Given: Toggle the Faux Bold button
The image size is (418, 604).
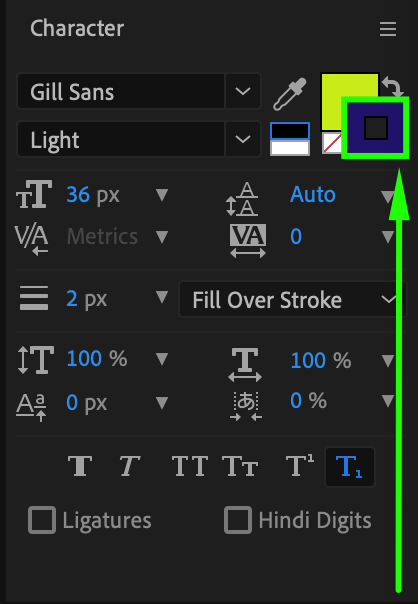Looking at the screenshot, I should click(80, 466).
